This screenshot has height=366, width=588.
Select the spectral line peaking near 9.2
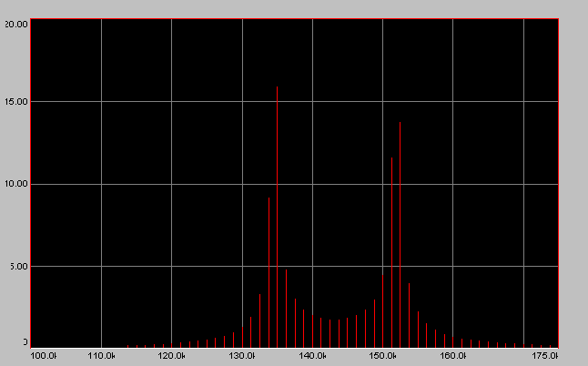click(269, 273)
